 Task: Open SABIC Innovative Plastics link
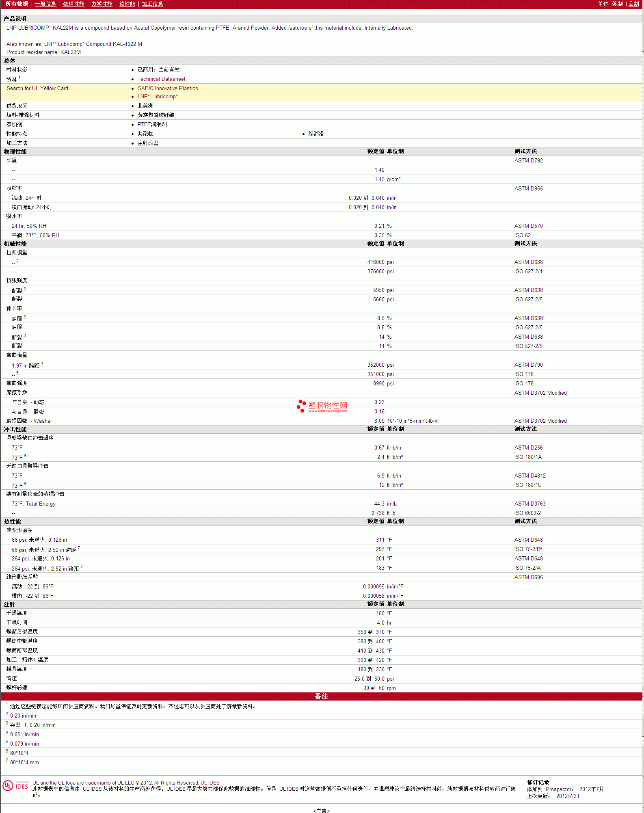point(168,89)
